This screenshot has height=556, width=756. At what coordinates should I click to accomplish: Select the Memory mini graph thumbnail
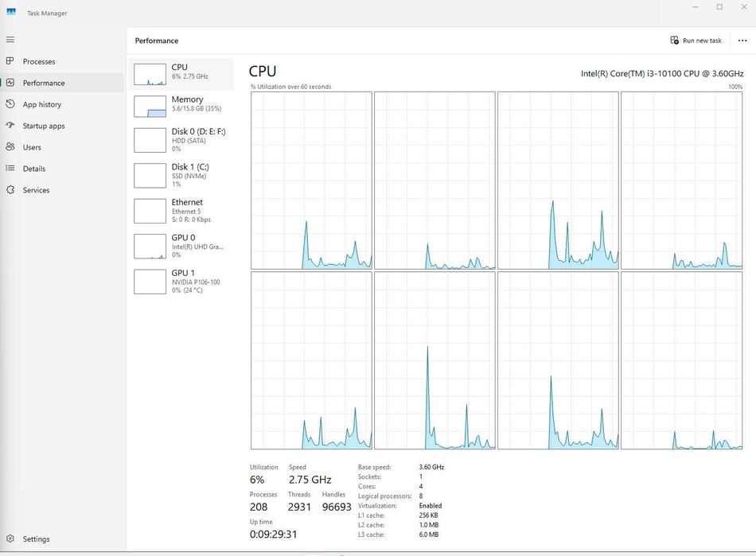pos(150,107)
